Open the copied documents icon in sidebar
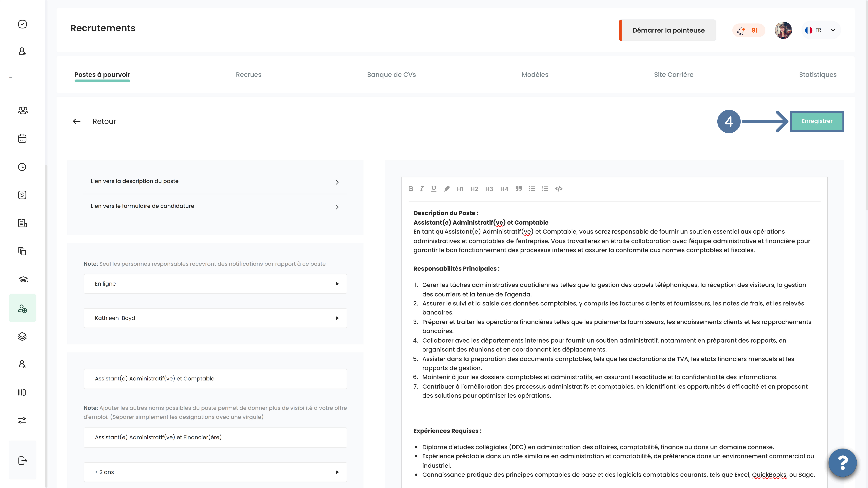This screenshot has height=488, width=868. click(22, 251)
